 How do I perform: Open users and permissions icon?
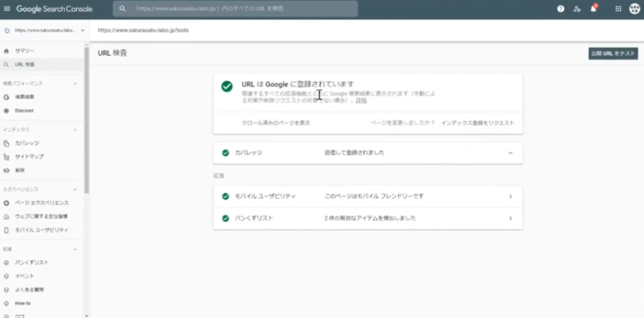(x=577, y=9)
